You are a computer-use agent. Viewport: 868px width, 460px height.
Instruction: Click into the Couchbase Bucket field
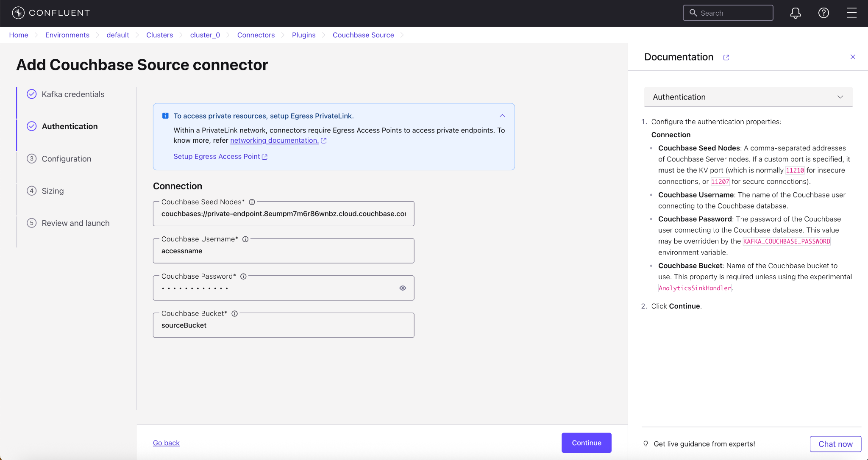[x=283, y=325]
